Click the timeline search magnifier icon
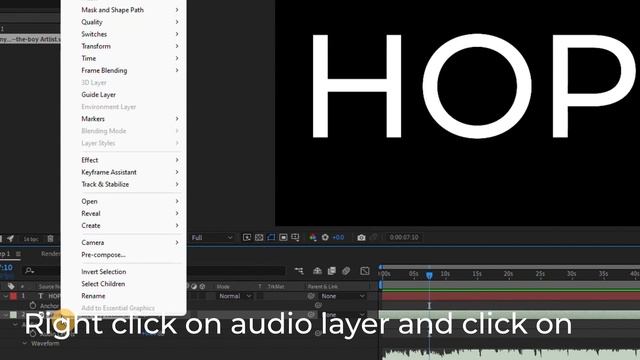This screenshot has width=640, height=360. tap(29, 271)
